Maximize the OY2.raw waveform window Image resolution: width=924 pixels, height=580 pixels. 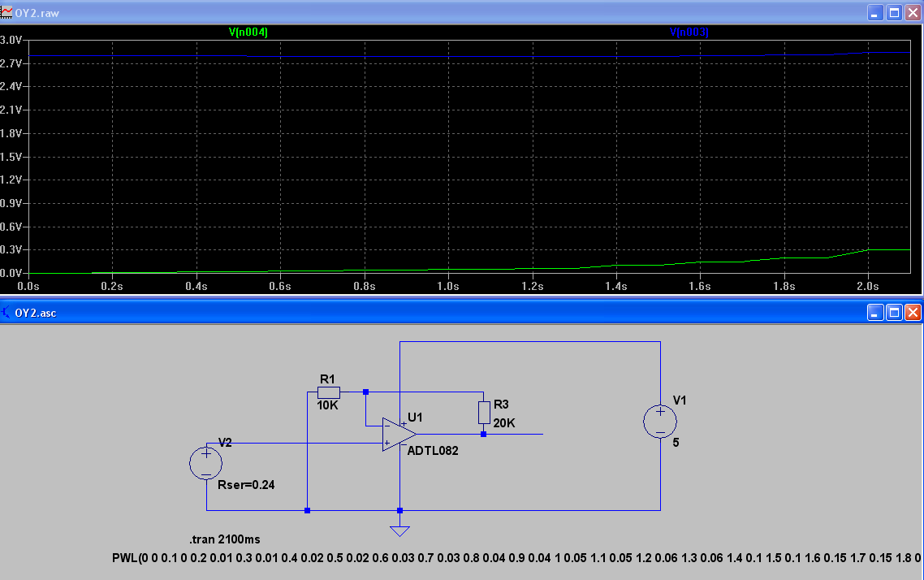click(894, 14)
